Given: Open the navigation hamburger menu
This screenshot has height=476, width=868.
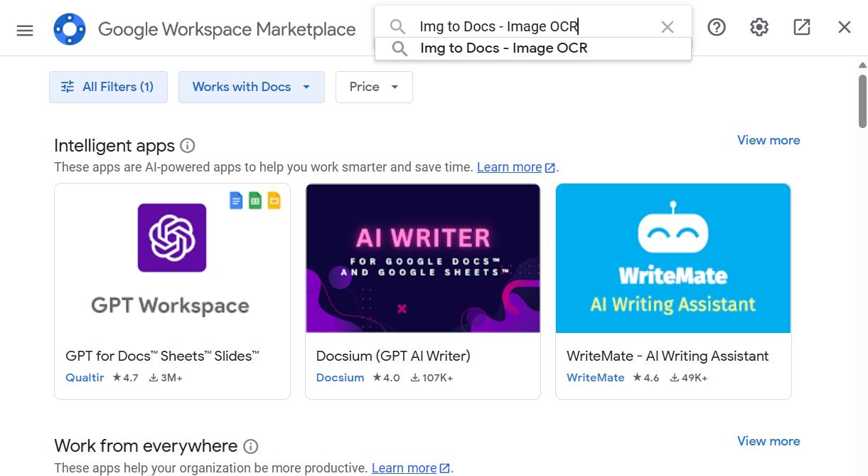Looking at the screenshot, I should [x=24, y=28].
